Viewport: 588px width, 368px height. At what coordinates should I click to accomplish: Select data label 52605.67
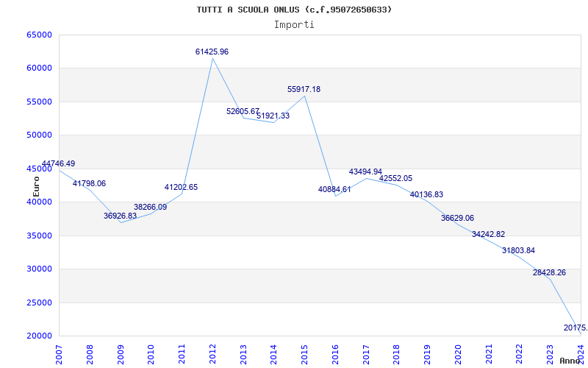tap(243, 111)
